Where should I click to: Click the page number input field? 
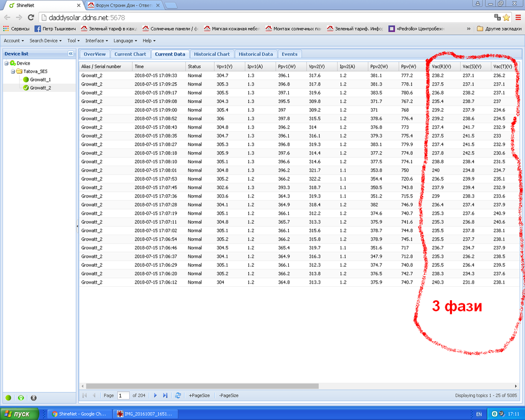pos(123,395)
